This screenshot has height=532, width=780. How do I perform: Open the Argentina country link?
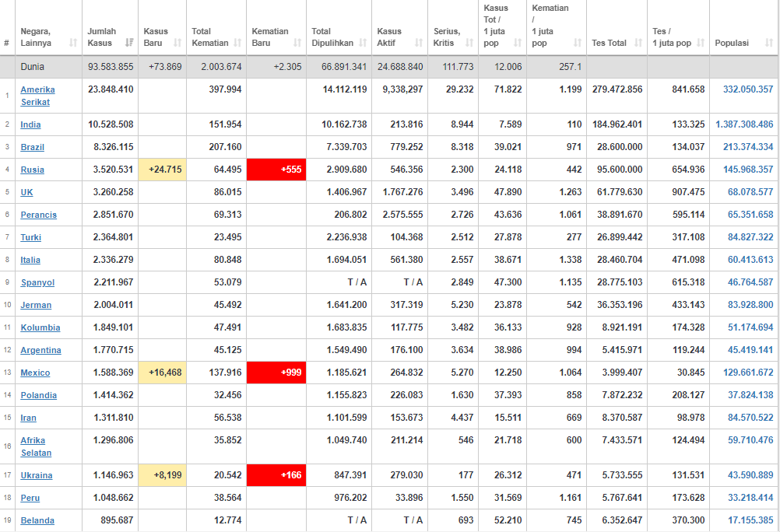[40, 350]
